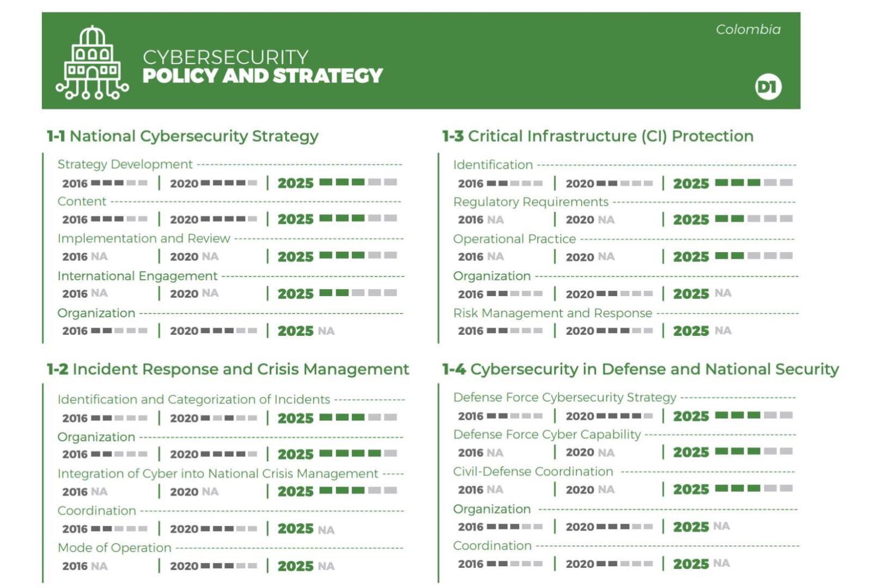Click the Strategy Development 2016 rating bar
The image size is (870, 588).
[119, 183]
